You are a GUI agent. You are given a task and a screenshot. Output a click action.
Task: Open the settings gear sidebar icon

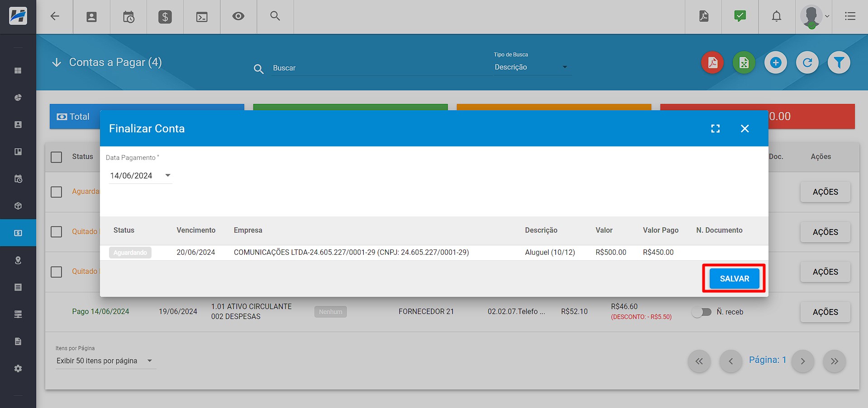click(18, 369)
